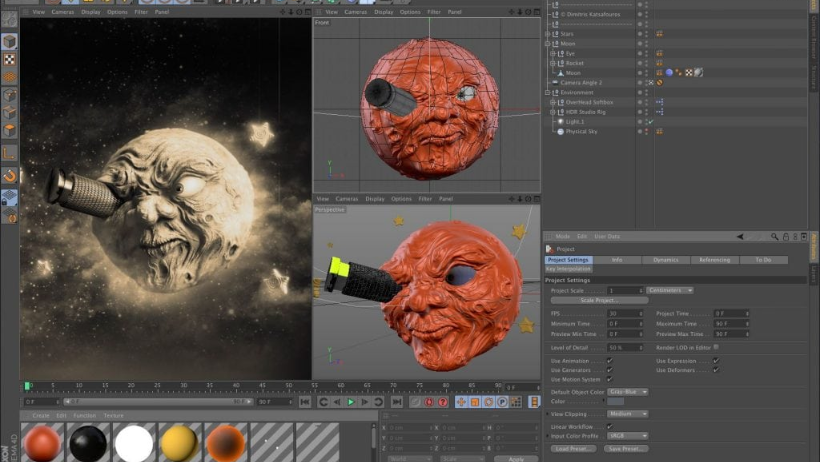Jump to next keyframe button
Viewport: 820px width, 462px height.
(x=379, y=402)
